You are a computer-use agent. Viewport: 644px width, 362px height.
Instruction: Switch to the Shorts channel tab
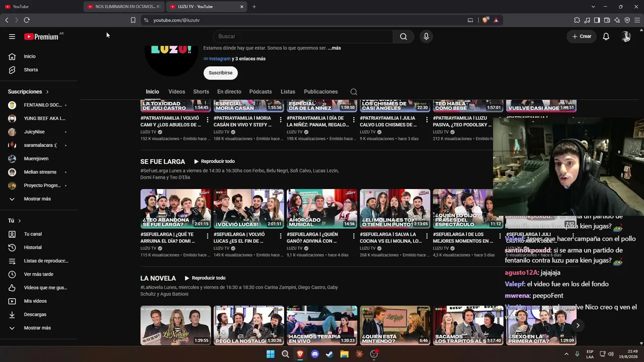pos(201,92)
